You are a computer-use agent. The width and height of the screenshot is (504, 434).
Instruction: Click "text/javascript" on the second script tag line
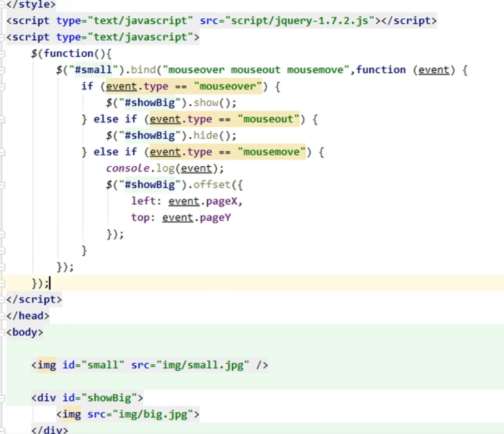(140, 37)
